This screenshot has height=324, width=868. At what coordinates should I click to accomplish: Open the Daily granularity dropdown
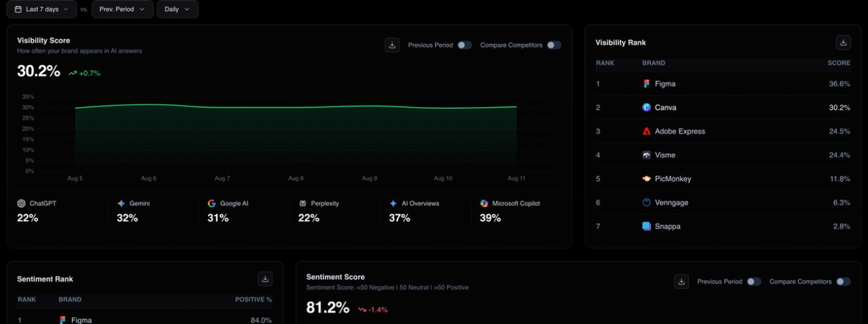[178, 9]
